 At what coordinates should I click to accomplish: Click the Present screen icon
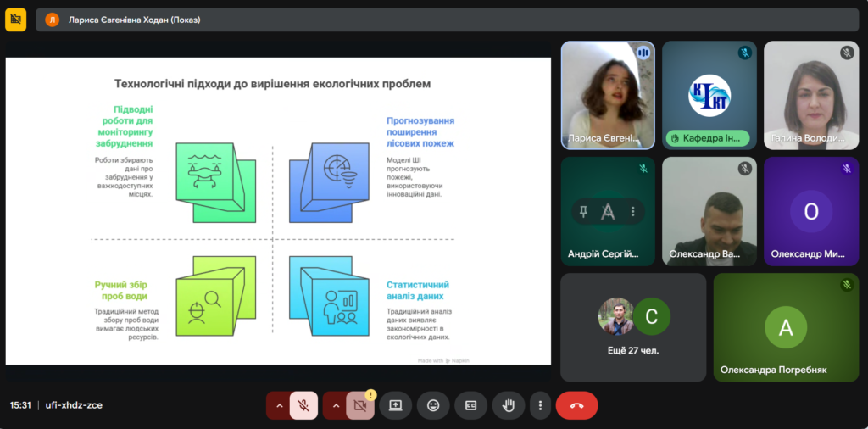point(395,405)
